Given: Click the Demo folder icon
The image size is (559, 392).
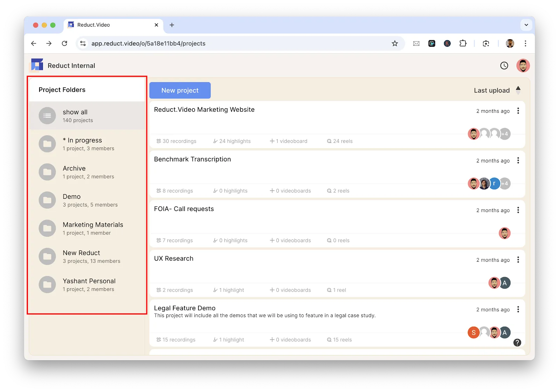Looking at the screenshot, I should pos(47,200).
